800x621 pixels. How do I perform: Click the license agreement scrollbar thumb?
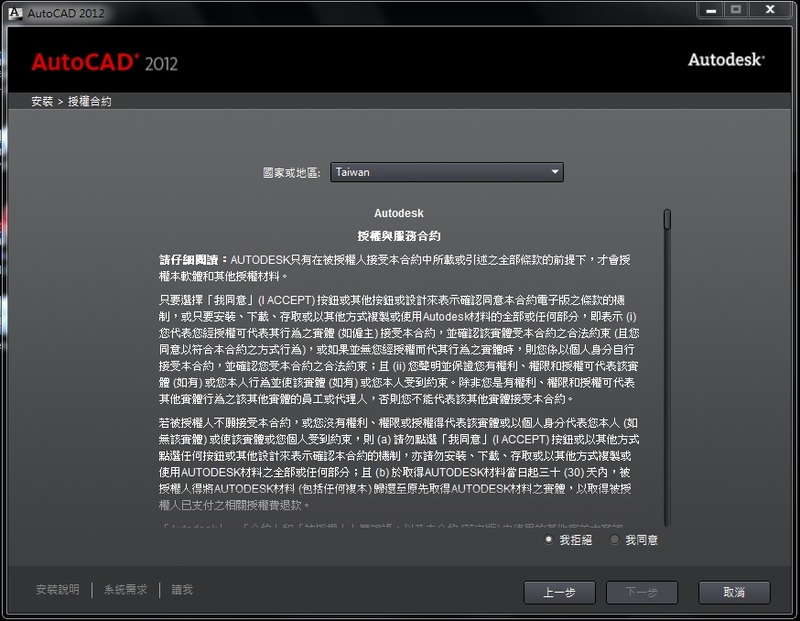click(x=667, y=219)
